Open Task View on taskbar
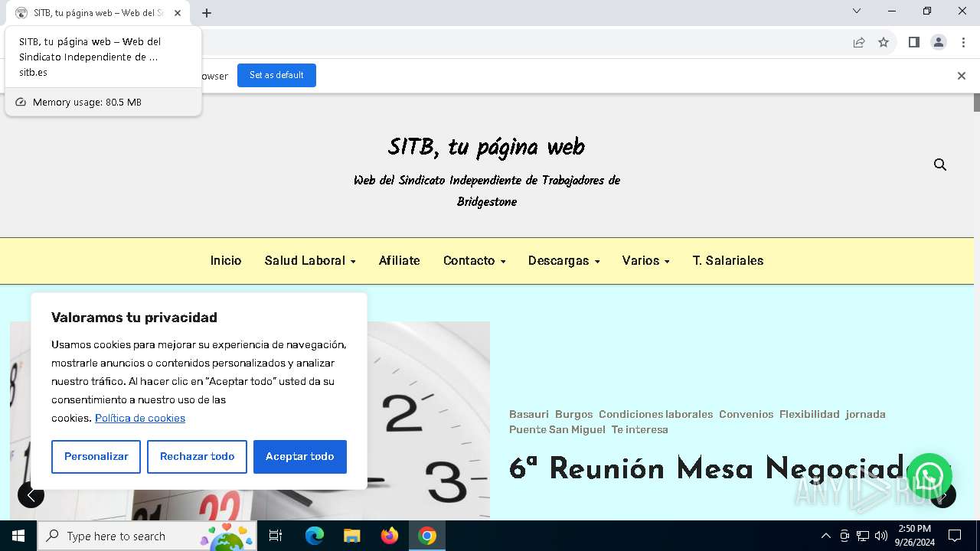980x551 pixels. pos(276,536)
